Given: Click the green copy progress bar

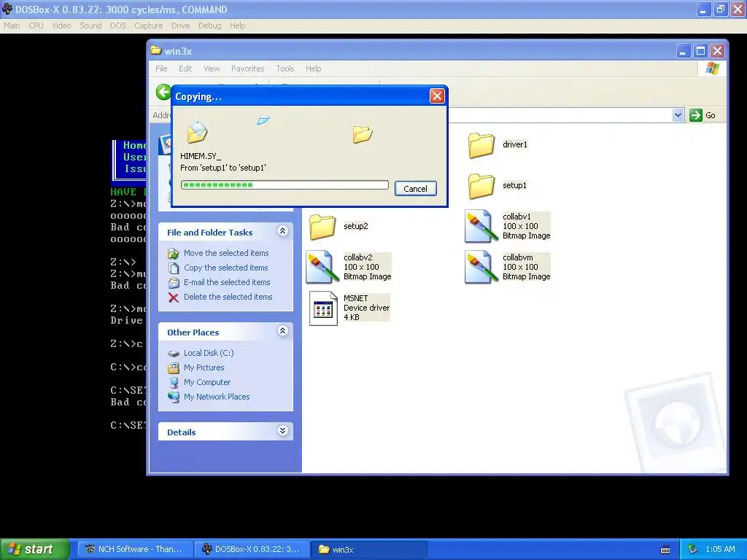Looking at the screenshot, I should [x=285, y=185].
